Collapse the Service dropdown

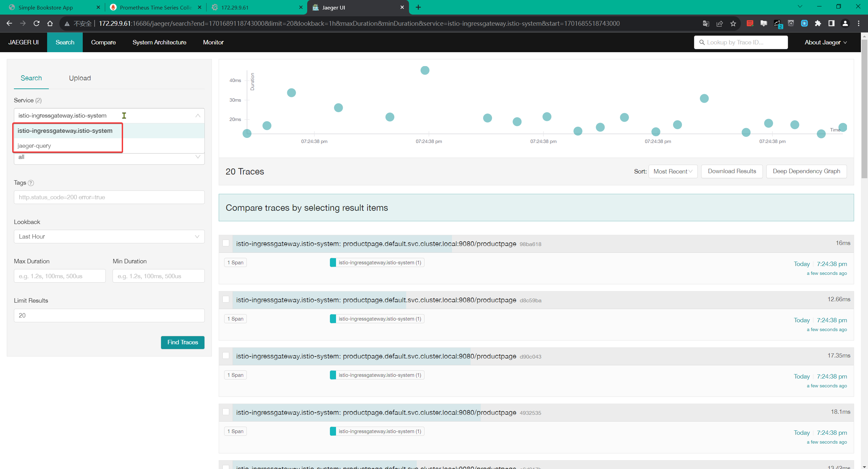tap(198, 116)
